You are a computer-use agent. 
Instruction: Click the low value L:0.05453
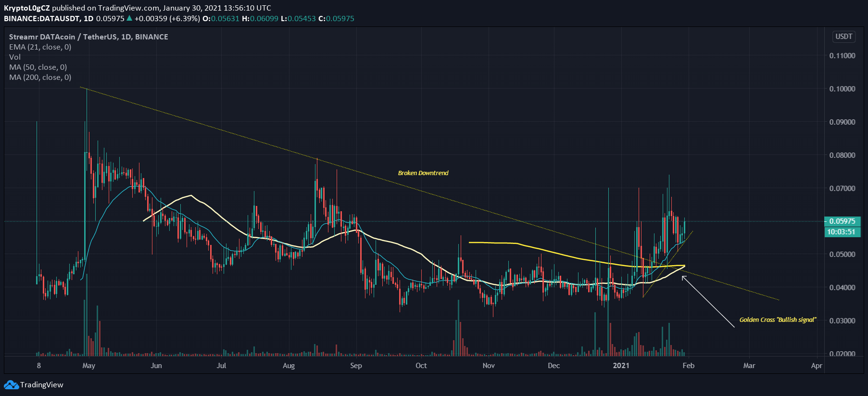(298, 19)
